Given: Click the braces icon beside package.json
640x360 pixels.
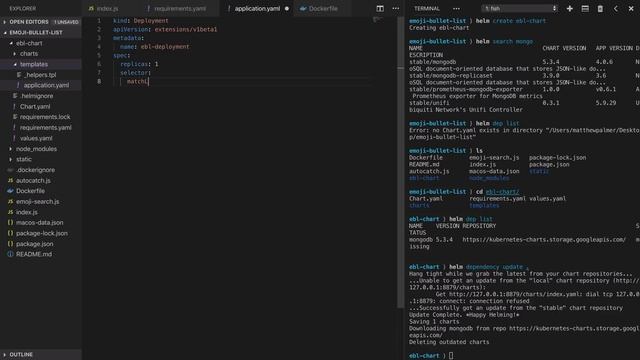Looking at the screenshot, I should (x=10, y=244).
